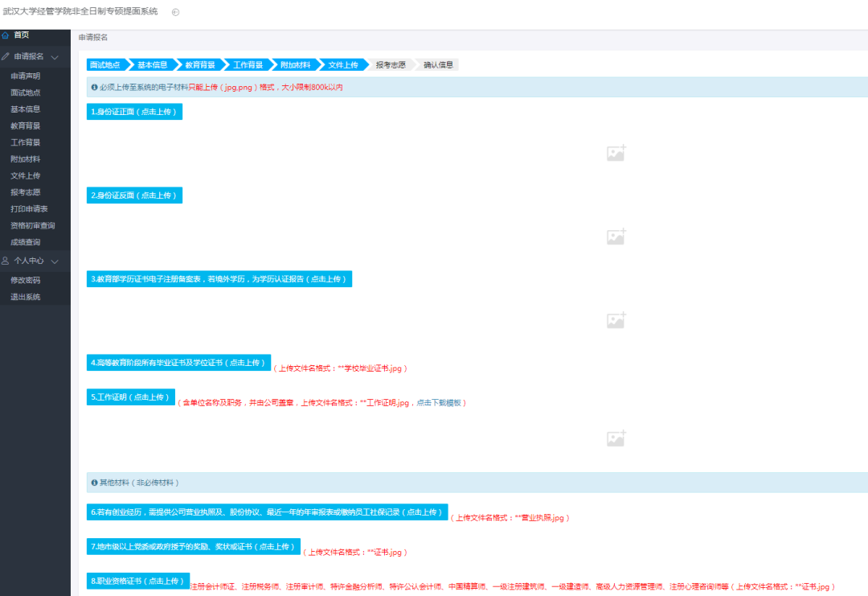The width and height of the screenshot is (868, 596).
Task: Collapse the 申请报名 sidebar chevron
Action: click(x=55, y=57)
